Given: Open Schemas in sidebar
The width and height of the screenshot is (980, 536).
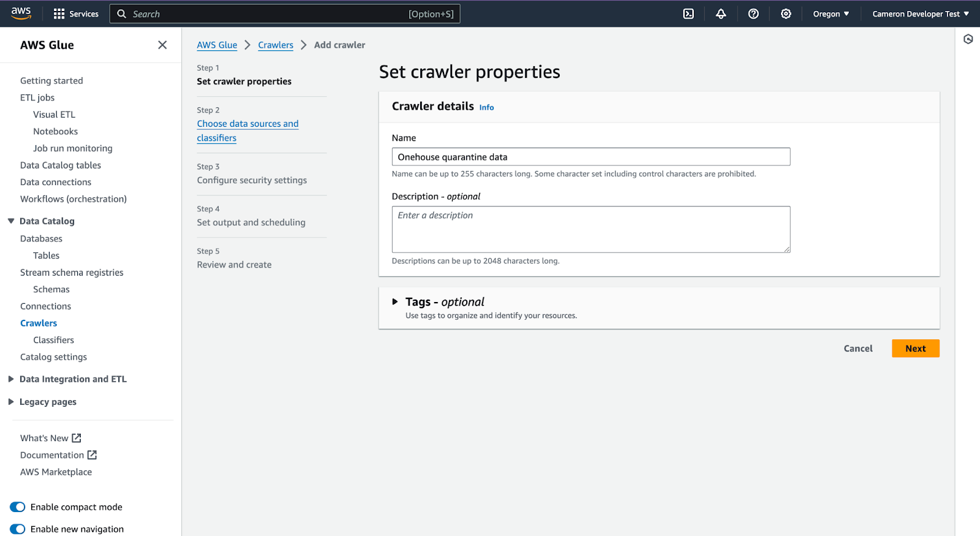Looking at the screenshot, I should 51,289.
